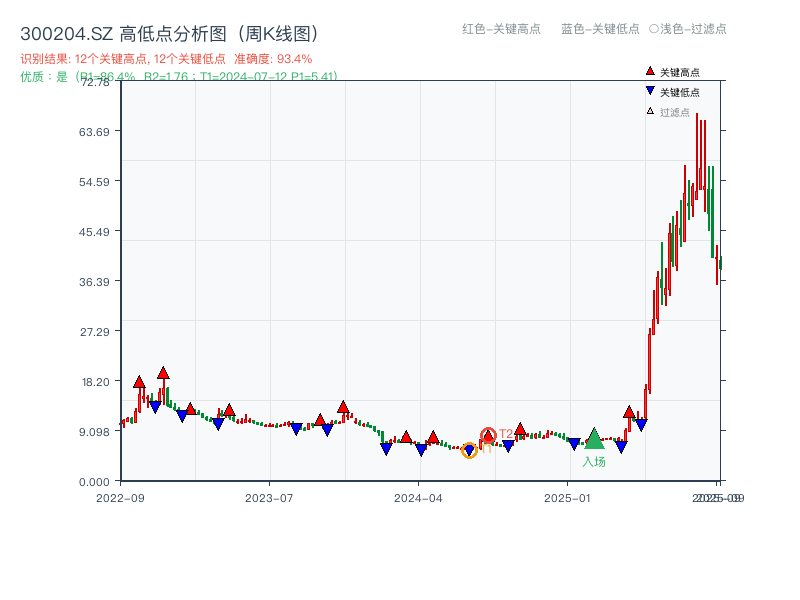The height and width of the screenshot is (600, 800).
Task: Select the orange-circled T1 key low marker
Action: tap(469, 450)
